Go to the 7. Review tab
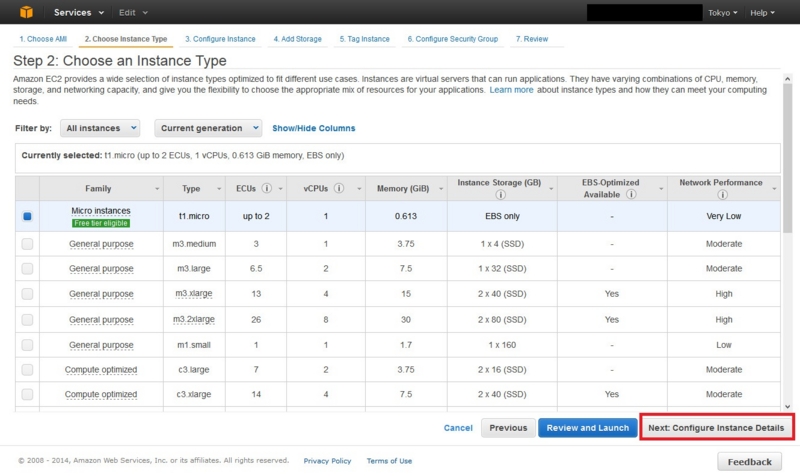800x476 pixels. click(x=532, y=39)
